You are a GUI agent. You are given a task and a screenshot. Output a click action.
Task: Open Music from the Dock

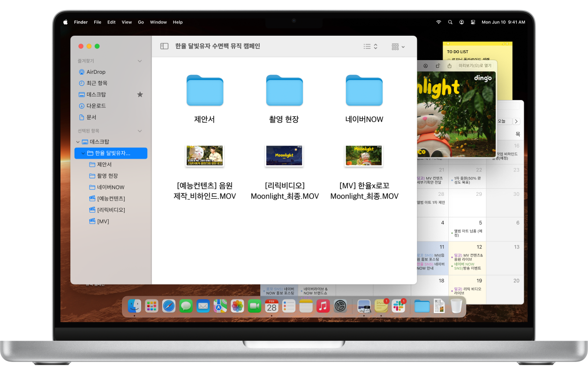(x=323, y=306)
